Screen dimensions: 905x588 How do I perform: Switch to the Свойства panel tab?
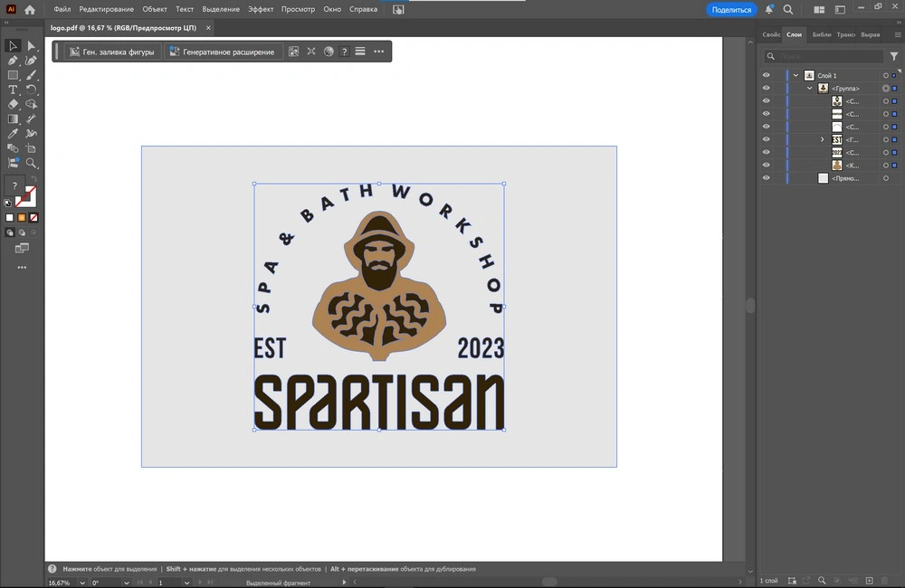pos(771,34)
